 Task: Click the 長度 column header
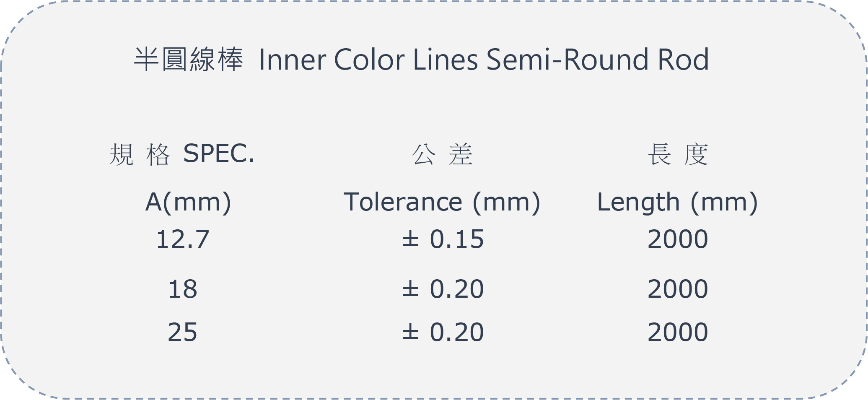tap(678, 154)
